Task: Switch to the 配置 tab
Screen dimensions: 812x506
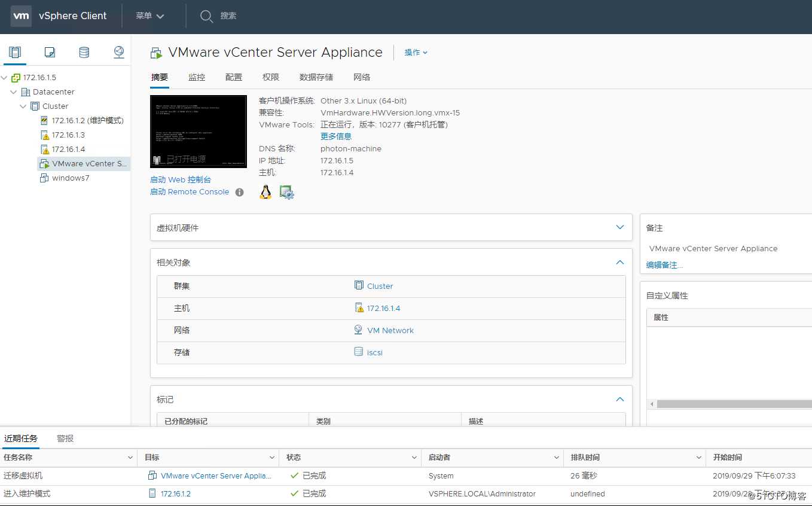Action: [x=234, y=77]
